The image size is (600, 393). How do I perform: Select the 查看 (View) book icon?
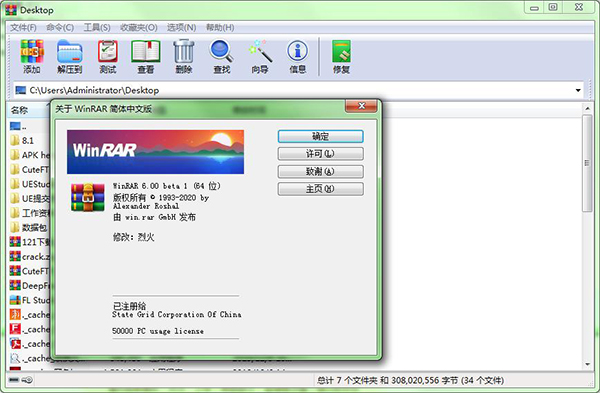[x=145, y=57]
